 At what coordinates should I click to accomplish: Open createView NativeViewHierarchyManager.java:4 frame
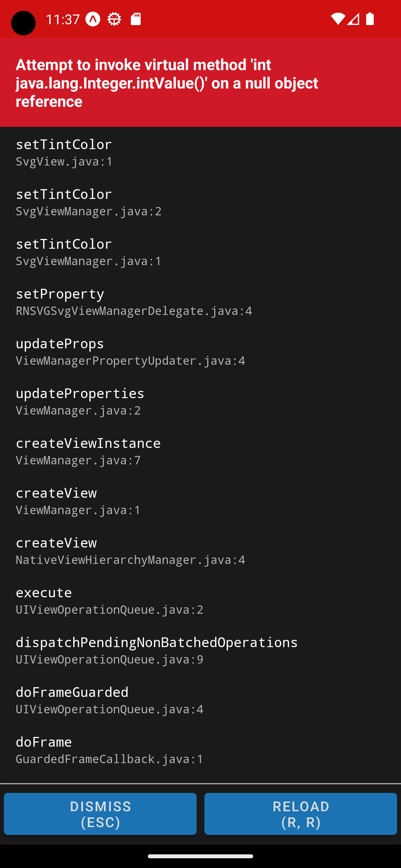[200, 551]
